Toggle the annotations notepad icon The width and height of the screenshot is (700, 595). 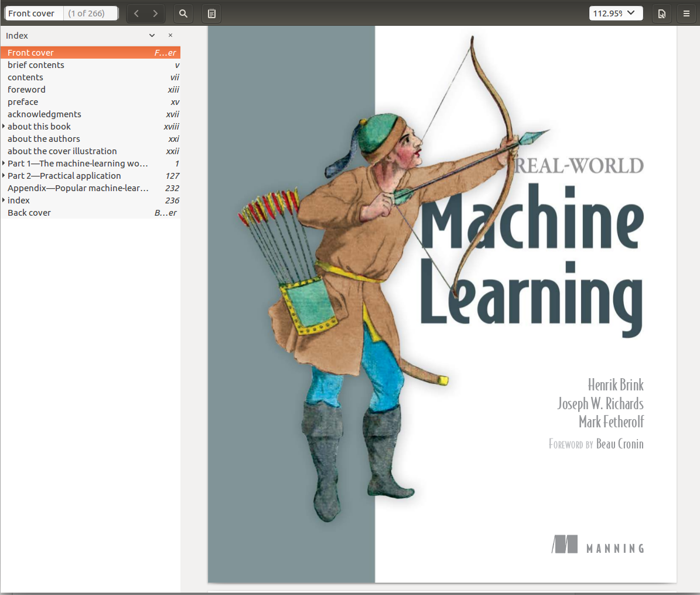(211, 13)
